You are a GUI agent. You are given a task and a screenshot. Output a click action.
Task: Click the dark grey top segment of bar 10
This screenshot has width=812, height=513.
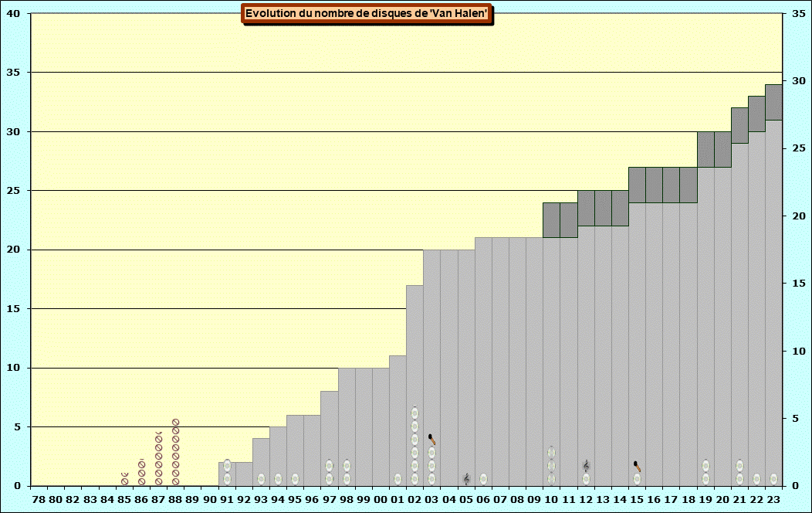[552, 220]
